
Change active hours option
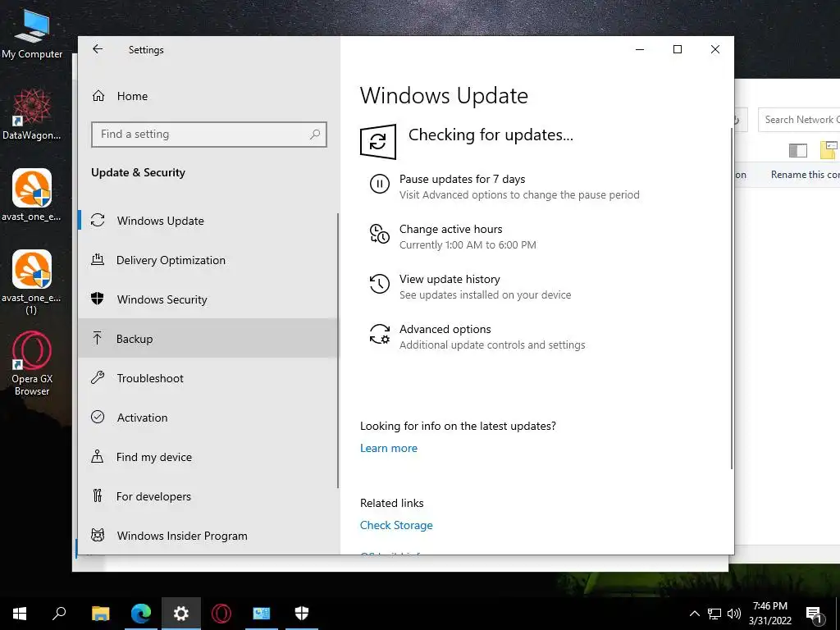tap(450, 229)
